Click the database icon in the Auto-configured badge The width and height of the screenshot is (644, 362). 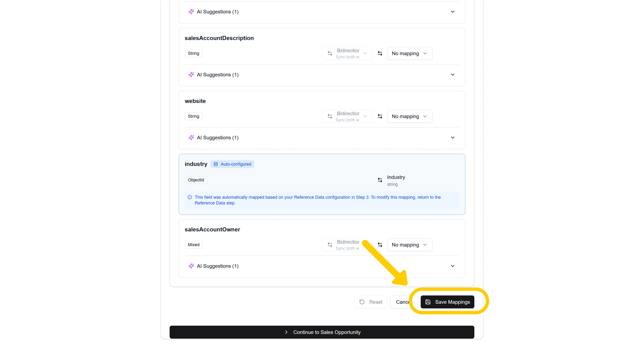(216, 164)
